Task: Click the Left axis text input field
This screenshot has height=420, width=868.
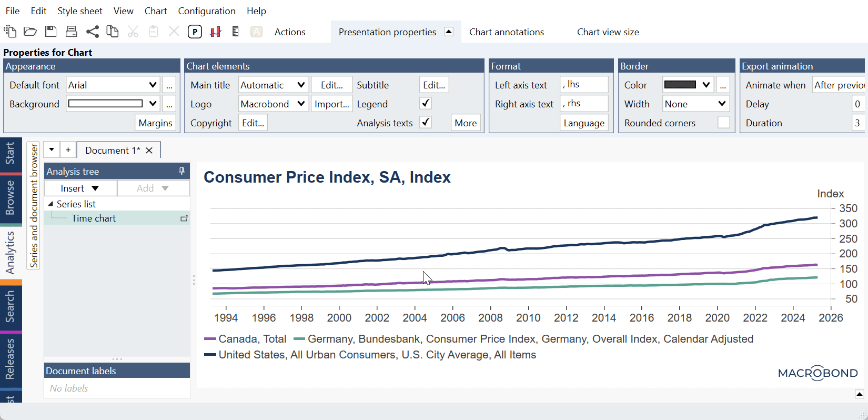Action: click(584, 85)
